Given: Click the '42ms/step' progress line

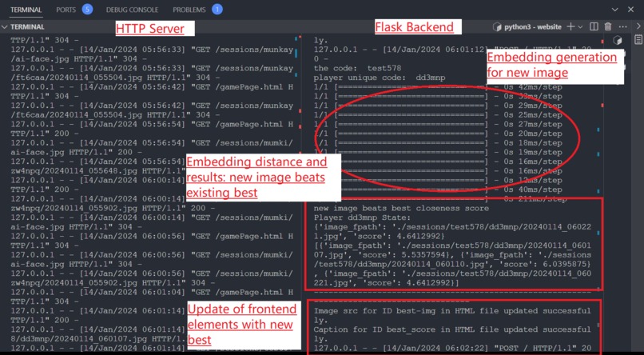Looking at the screenshot, I should (438, 87).
